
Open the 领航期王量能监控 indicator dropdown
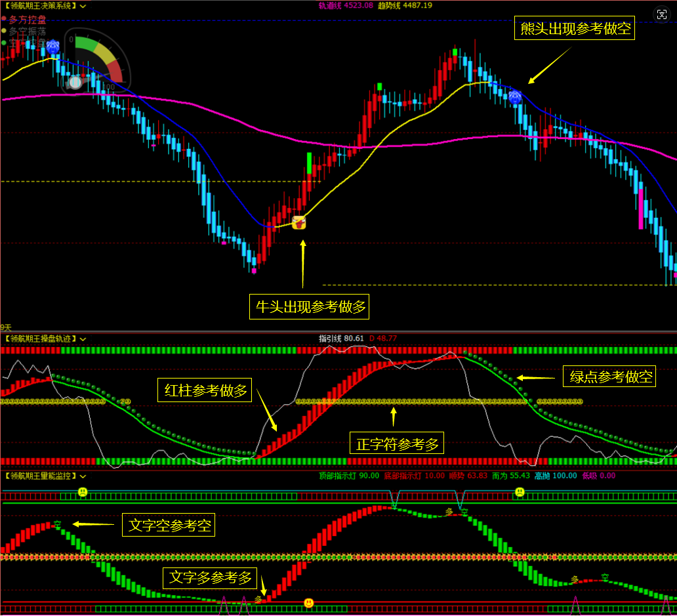point(83,476)
